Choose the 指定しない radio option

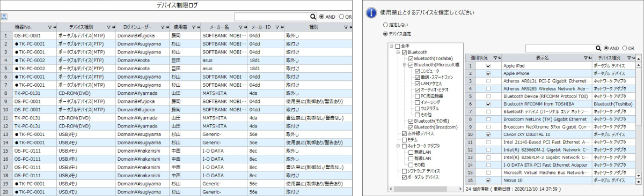pos(386,25)
